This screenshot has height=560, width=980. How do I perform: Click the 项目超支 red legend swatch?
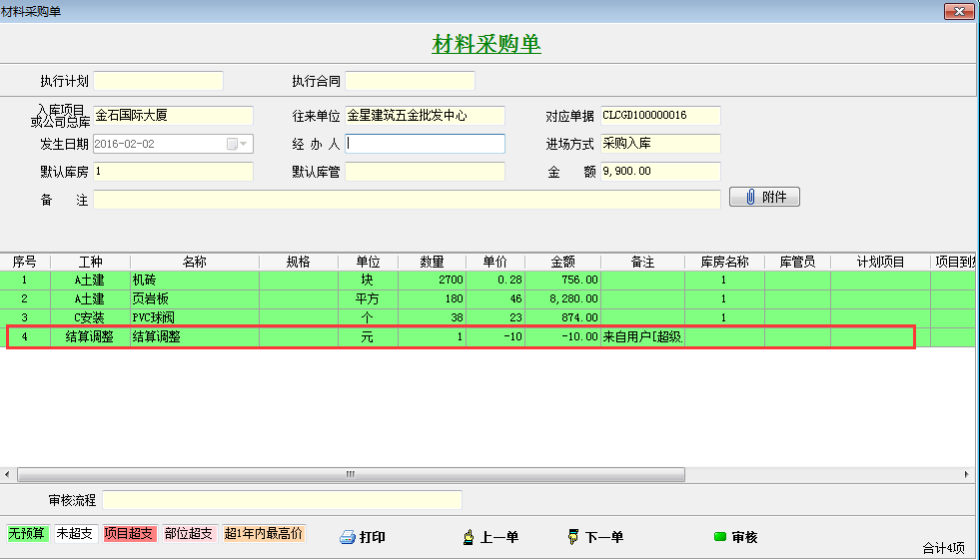pos(129,533)
